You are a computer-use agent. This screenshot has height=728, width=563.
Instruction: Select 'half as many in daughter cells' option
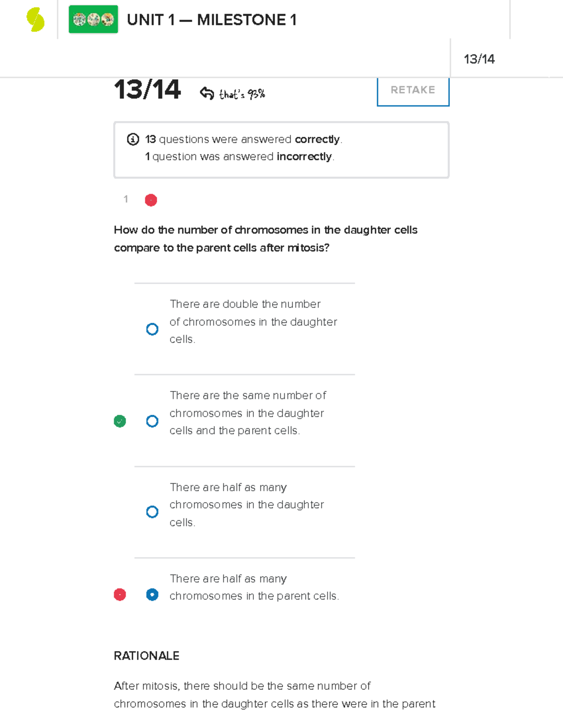[x=152, y=511]
